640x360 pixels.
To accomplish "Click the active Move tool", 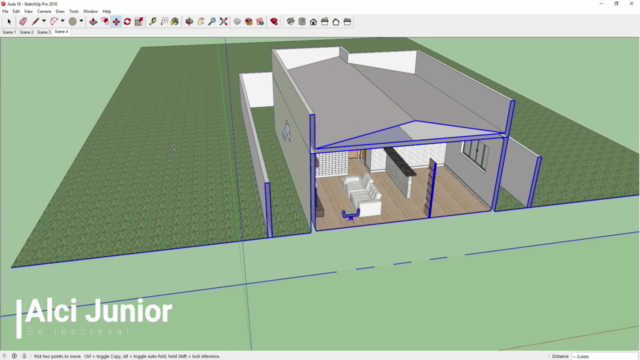I will (116, 22).
